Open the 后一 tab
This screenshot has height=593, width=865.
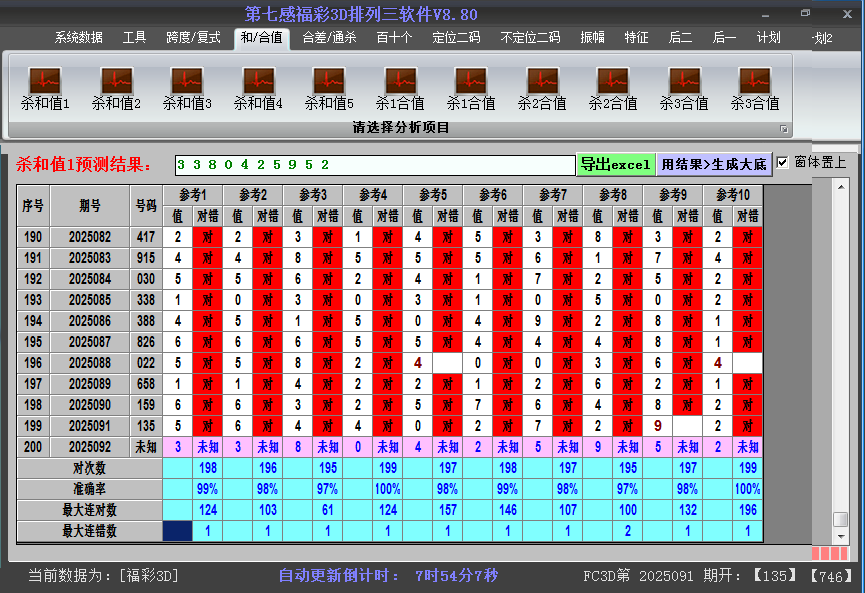[x=724, y=38]
